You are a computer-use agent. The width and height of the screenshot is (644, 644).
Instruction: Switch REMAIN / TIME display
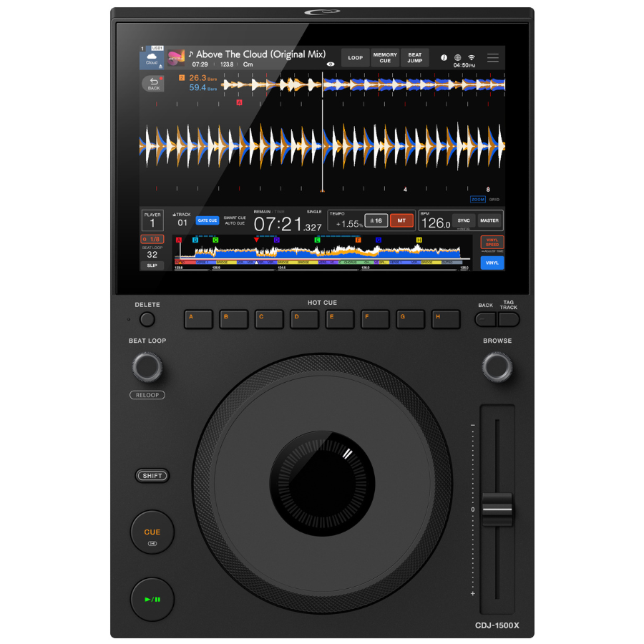tap(268, 212)
